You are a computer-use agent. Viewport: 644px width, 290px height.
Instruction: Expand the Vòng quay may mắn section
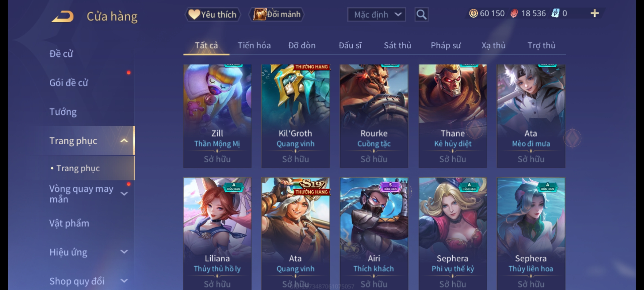tap(124, 194)
